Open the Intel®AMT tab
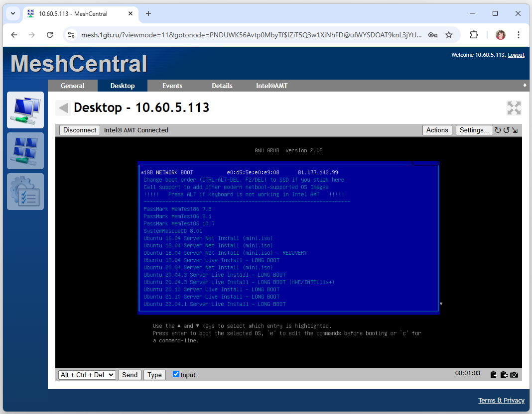532x414 pixels. point(271,86)
